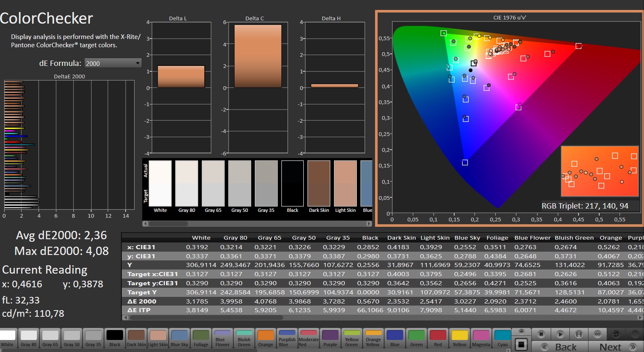Click left arrow of data table scrollbar
Screen dimensions: 644x352
(125, 318)
